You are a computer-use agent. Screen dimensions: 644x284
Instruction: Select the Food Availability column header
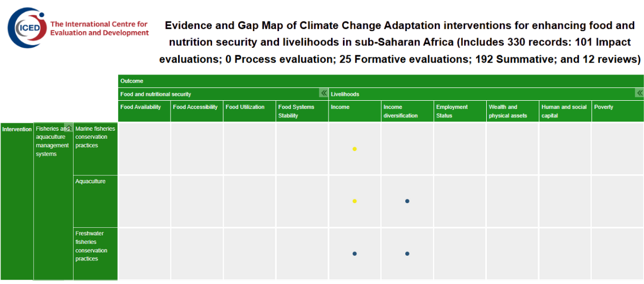[x=144, y=111]
